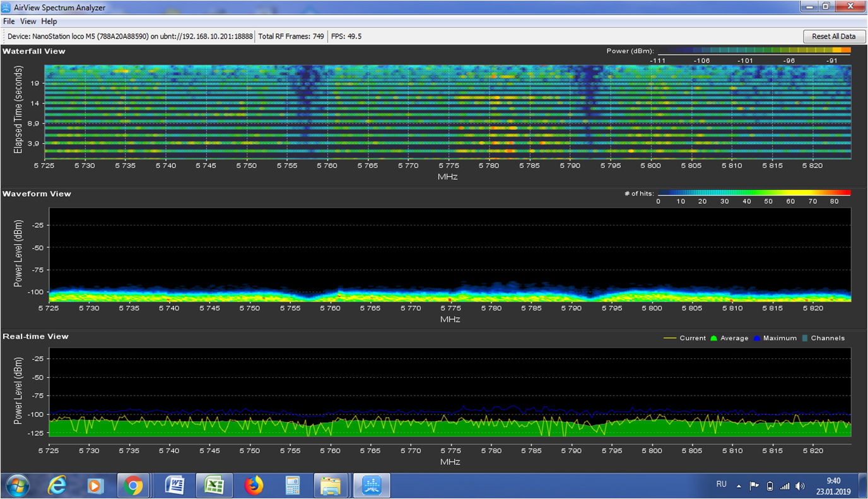Open the RU language selector
This screenshot has height=499, width=868.
[722, 484]
